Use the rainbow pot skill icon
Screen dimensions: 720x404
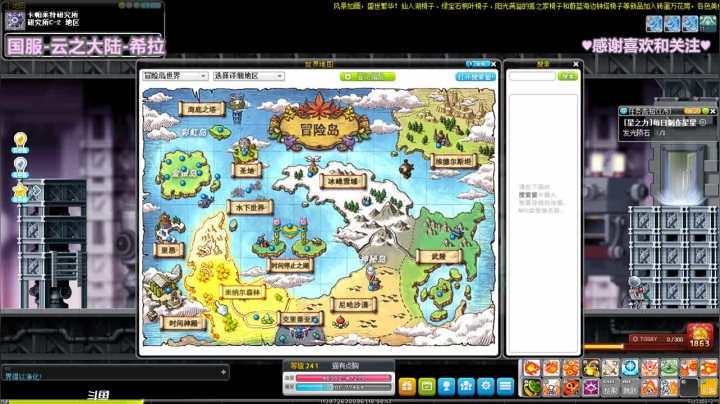(591, 368)
